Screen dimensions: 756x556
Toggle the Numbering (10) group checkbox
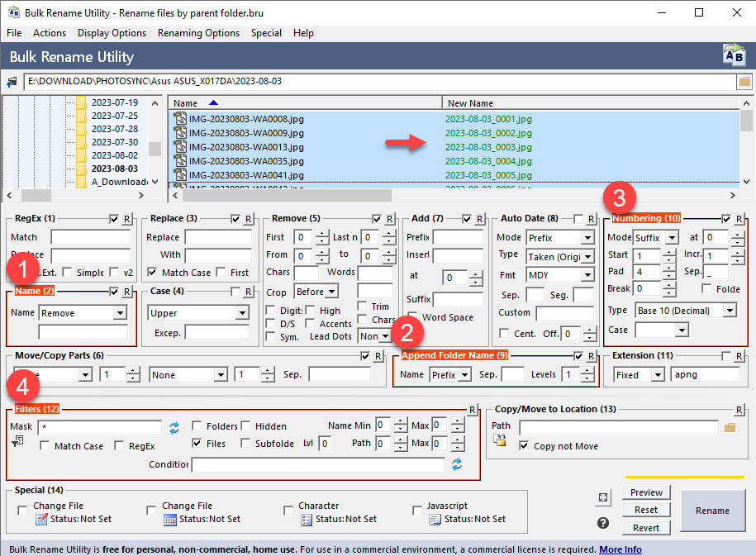(726, 219)
